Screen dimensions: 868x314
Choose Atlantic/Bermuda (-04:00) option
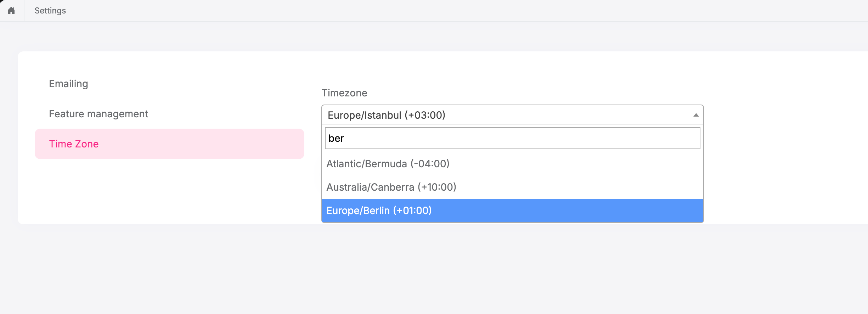388,164
